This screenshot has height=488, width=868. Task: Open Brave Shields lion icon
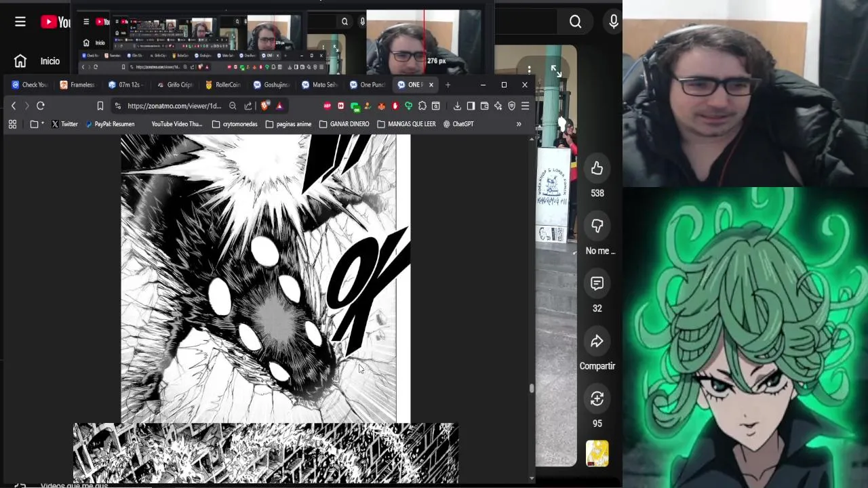click(x=264, y=106)
